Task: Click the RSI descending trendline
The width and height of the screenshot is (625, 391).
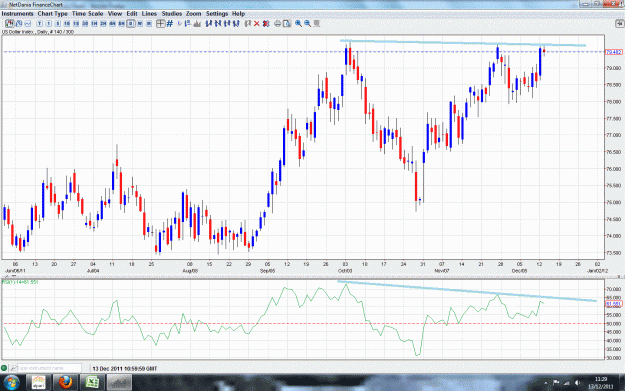Action: 466,291
